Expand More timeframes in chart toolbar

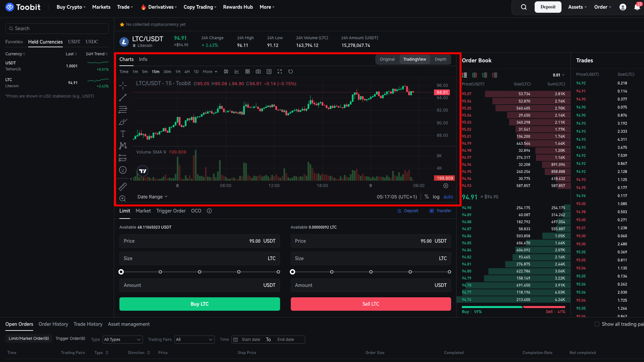[x=210, y=72]
